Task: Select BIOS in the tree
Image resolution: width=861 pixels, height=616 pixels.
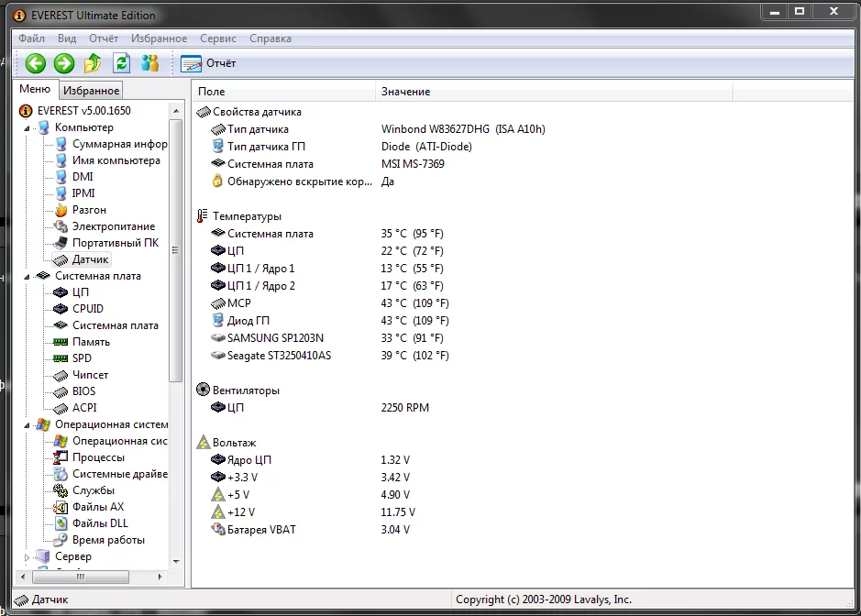Action: coord(84,390)
